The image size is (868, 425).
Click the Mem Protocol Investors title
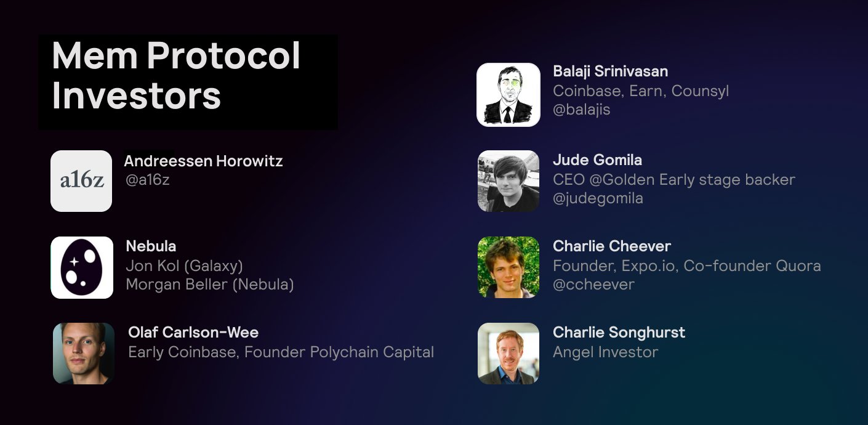176,76
